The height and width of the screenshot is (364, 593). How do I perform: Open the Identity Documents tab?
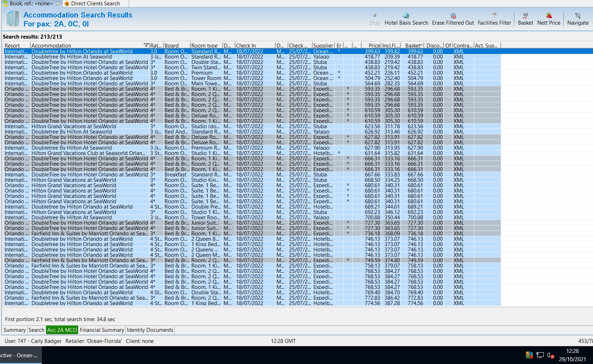point(150,330)
